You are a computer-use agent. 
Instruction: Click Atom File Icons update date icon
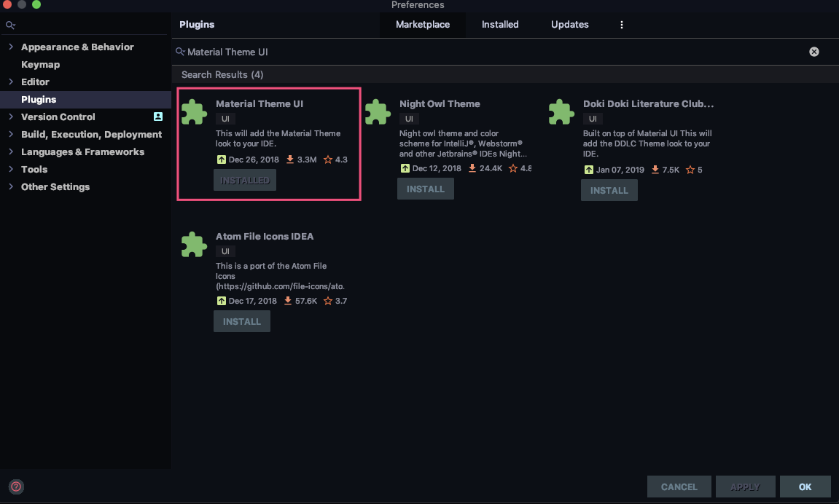[x=221, y=301]
